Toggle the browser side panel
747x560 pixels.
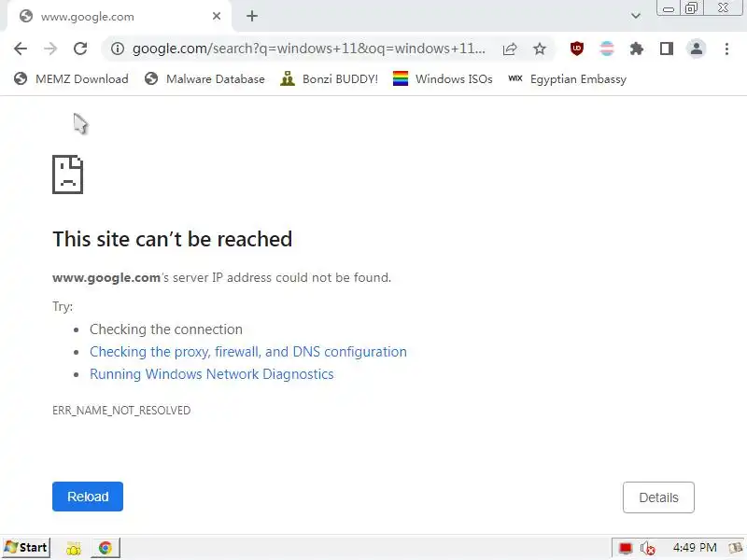[667, 49]
